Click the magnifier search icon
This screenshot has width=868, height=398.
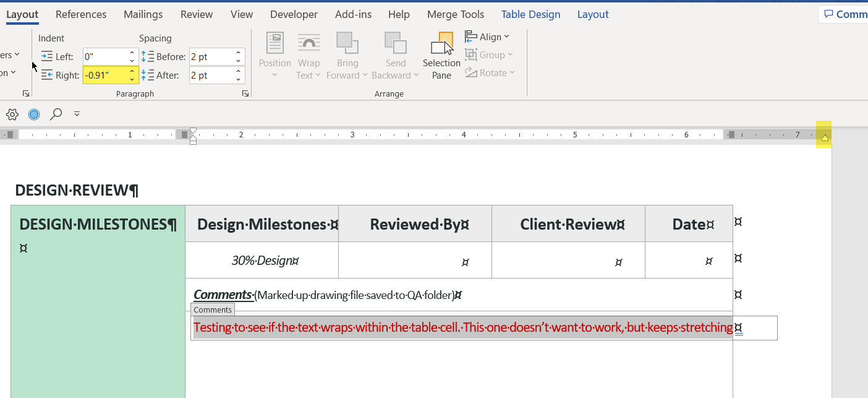(56, 114)
